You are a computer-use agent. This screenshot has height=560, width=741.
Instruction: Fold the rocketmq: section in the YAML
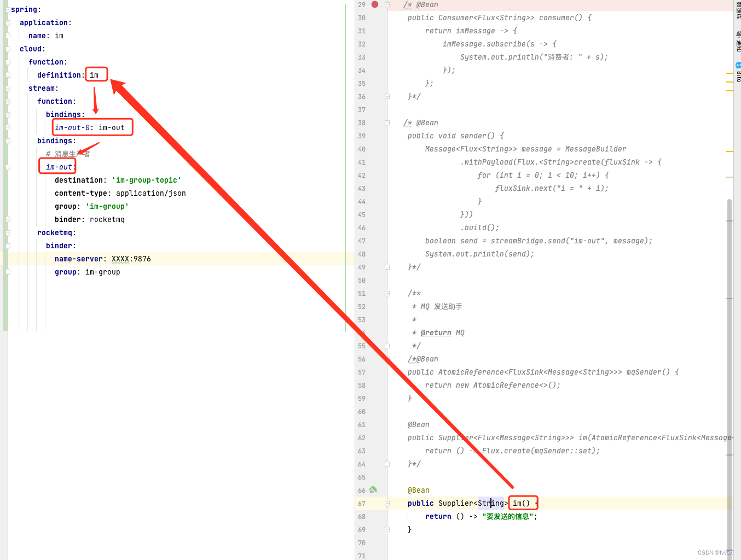8,233
